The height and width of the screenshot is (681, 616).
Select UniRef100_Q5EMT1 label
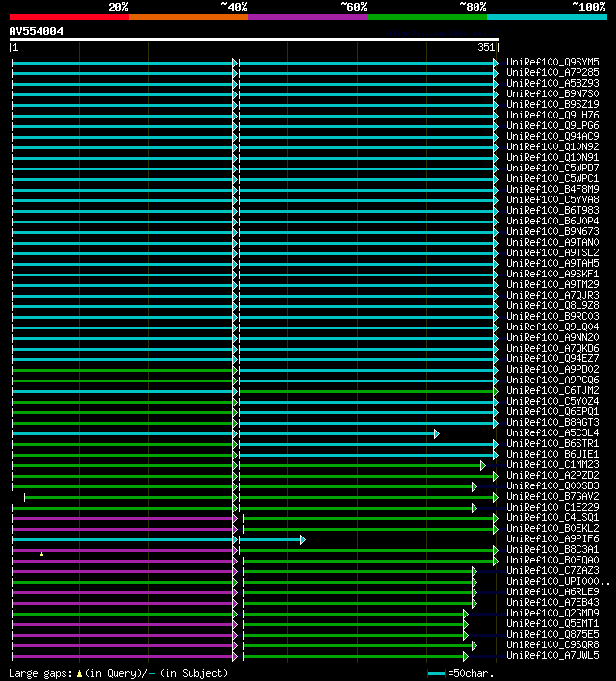pos(552,623)
